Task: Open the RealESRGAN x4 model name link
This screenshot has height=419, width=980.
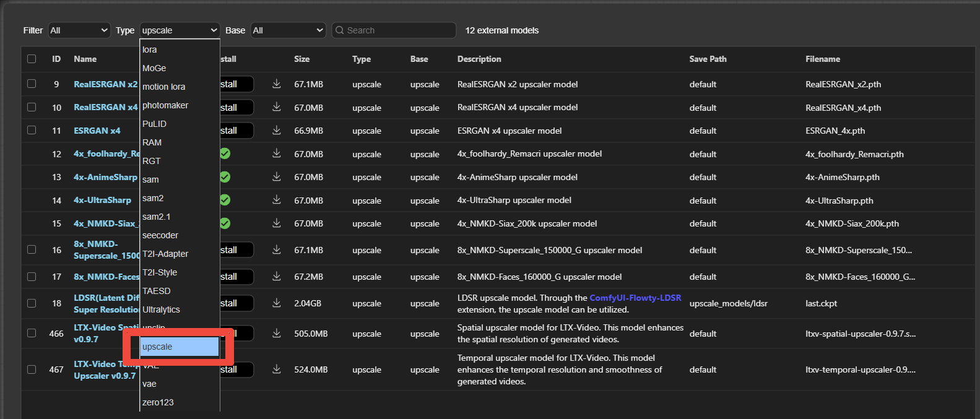Action: (105, 107)
